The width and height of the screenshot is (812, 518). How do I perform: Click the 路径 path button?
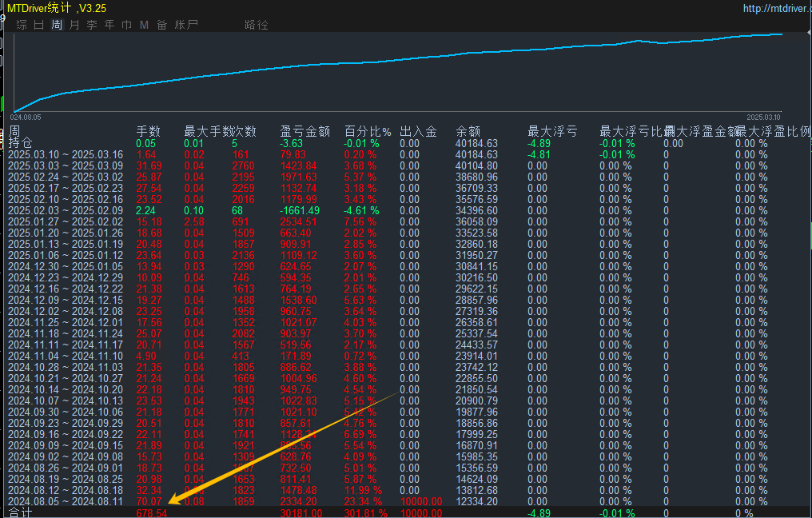(x=257, y=24)
